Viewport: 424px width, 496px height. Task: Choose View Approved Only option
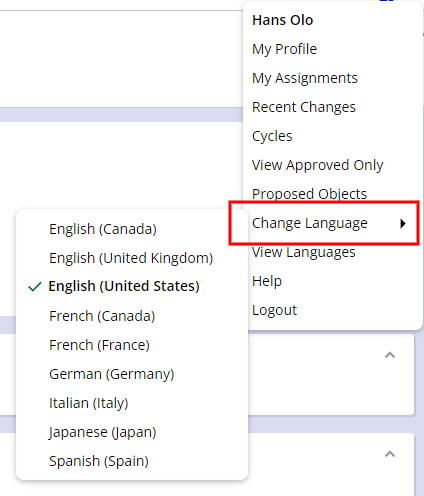coord(317,165)
